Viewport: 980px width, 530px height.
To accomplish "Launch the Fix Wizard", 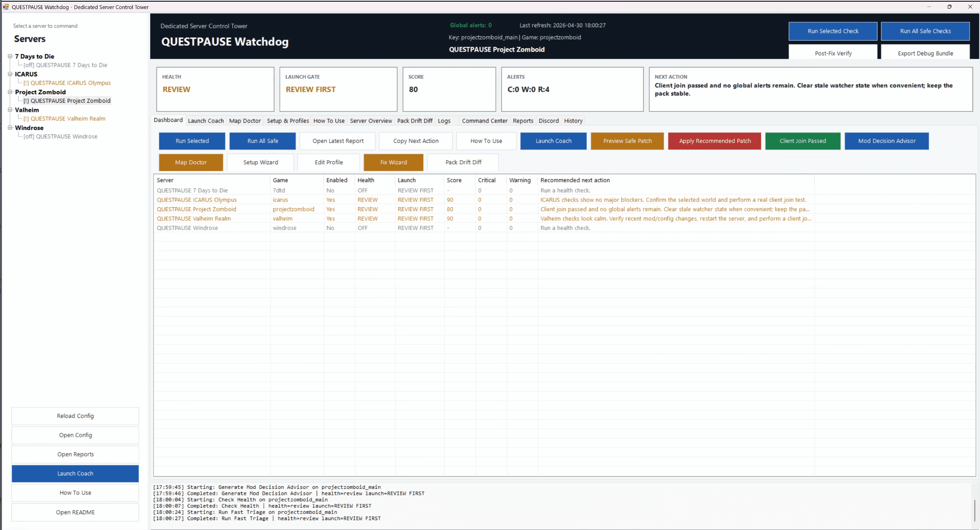I will click(x=393, y=162).
